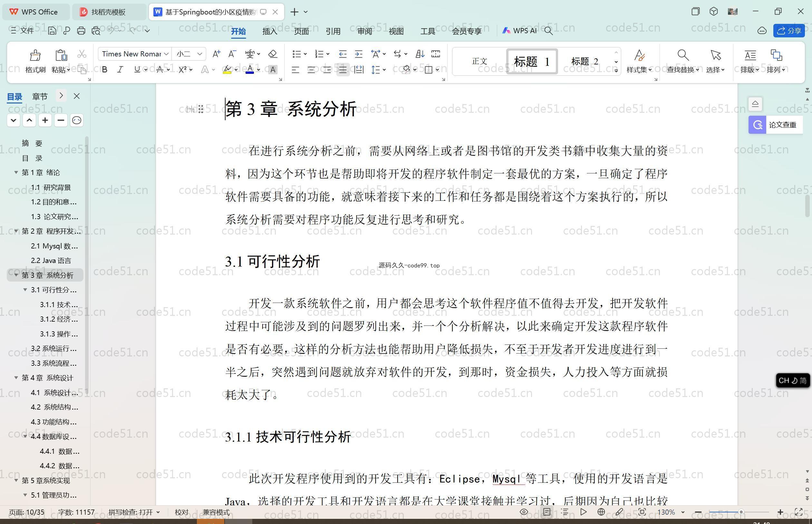
Task: Click the Save document icon
Action: pos(52,31)
